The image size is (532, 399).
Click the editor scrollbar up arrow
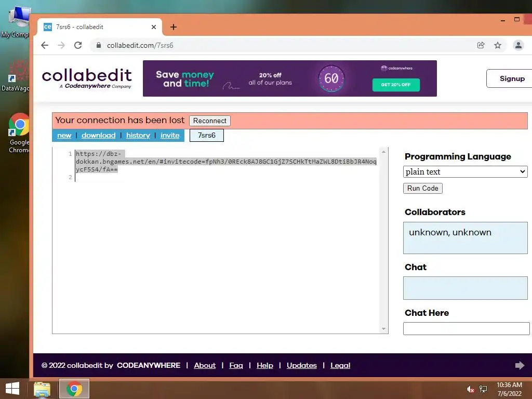pyautogui.click(x=384, y=152)
